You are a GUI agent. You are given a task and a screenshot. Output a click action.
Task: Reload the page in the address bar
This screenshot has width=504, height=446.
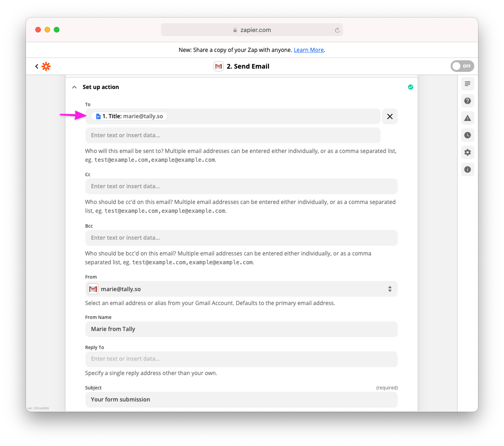click(337, 30)
